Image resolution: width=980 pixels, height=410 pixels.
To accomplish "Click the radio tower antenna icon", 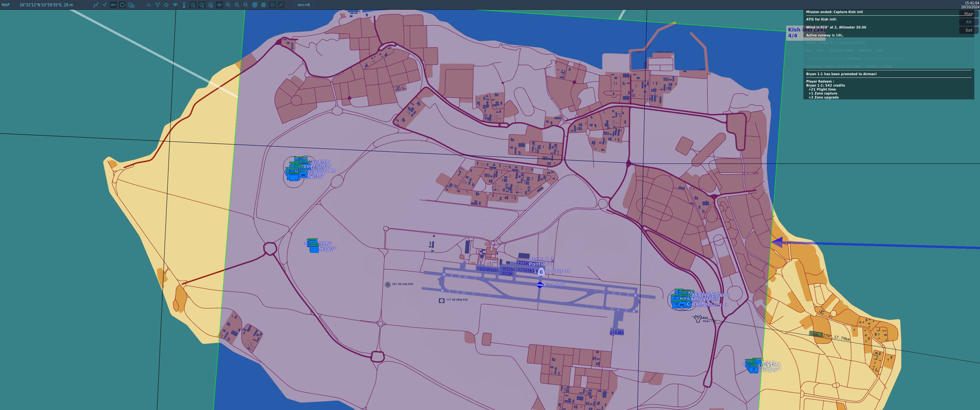I will 184,5.
